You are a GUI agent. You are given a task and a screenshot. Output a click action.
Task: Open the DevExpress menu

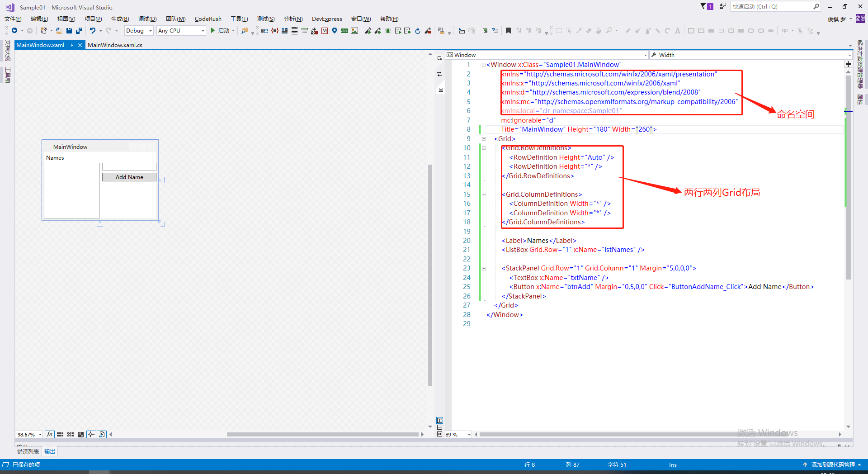[x=327, y=19]
